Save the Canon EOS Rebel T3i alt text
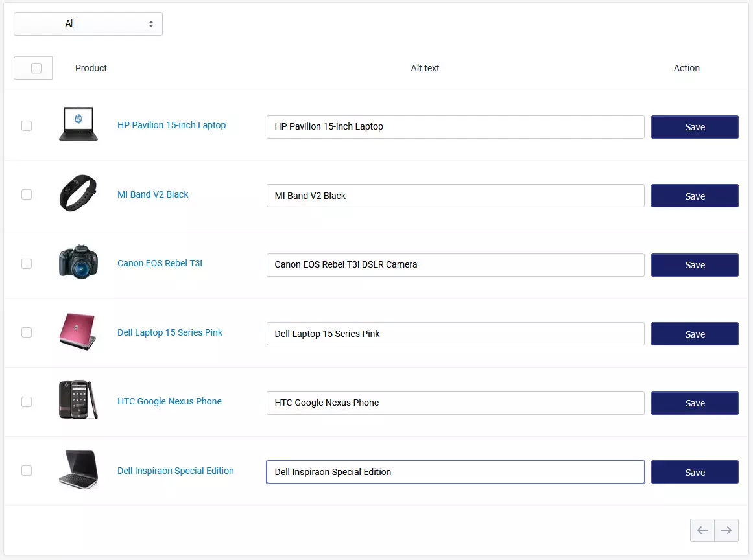 coord(695,265)
